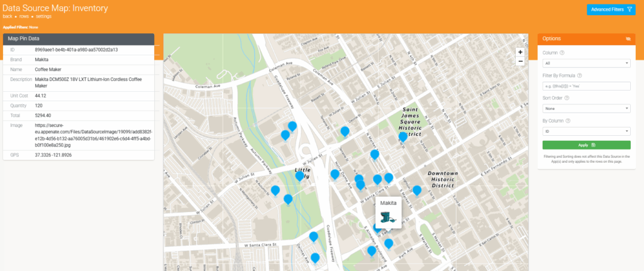This screenshot has width=644, height=271.
Task: Select the Unit Cost value 44.12
Action: pyautogui.click(x=40, y=96)
